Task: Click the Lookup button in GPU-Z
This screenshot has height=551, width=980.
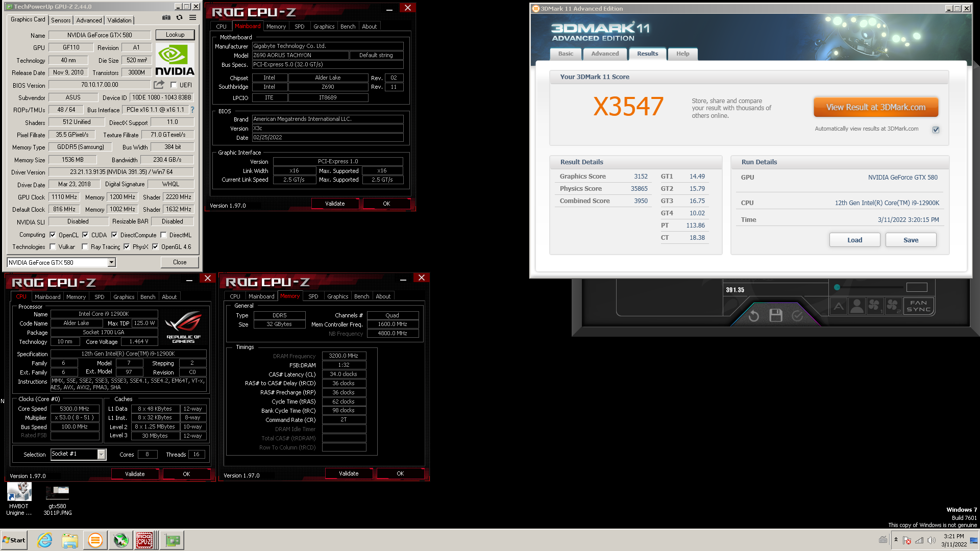Action: pos(175,35)
